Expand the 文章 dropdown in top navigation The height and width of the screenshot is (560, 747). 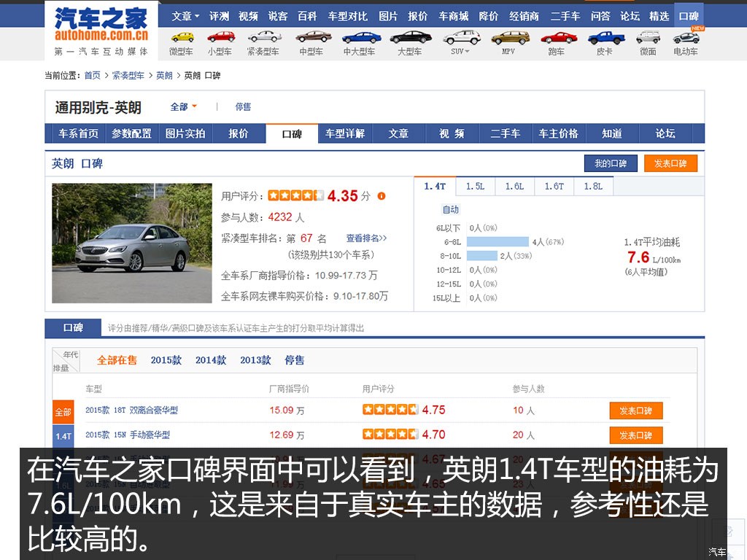tap(185, 16)
